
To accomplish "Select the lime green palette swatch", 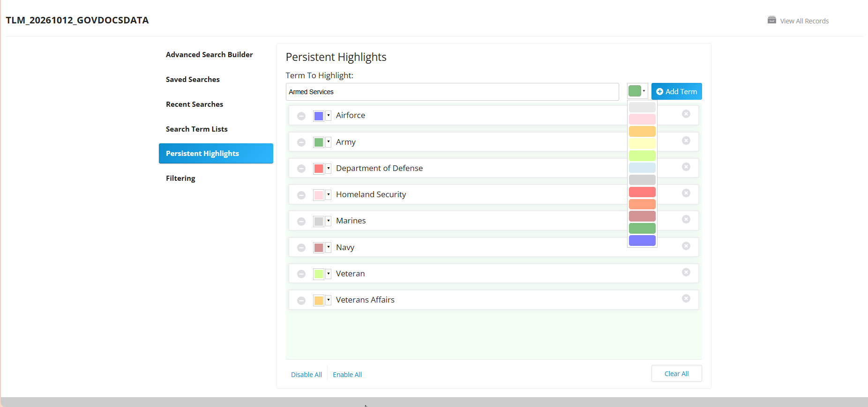I will [x=642, y=155].
